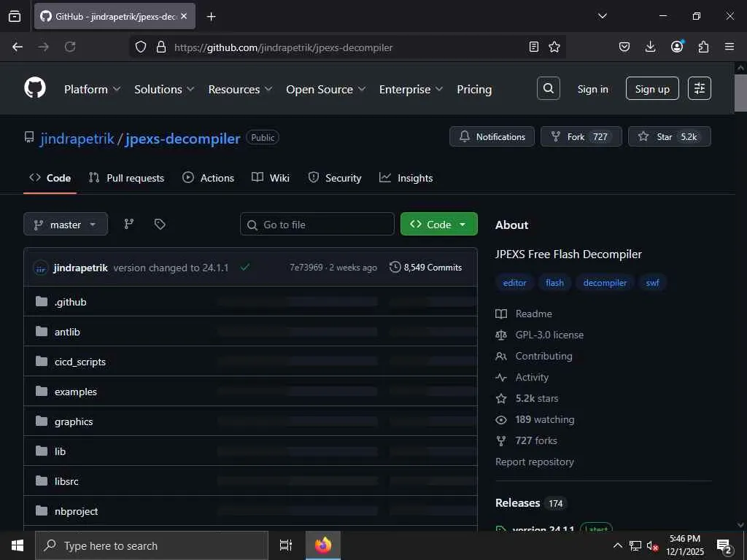Open tracking protection shield icon
The height and width of the screenshot is (560, 747).
pyautogui.click(x=141, y=47)
